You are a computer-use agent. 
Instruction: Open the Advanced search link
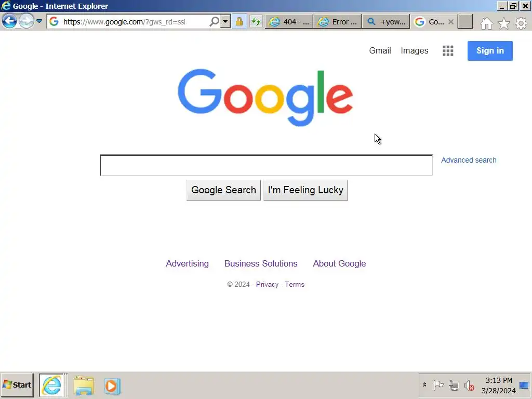[469, 160]
